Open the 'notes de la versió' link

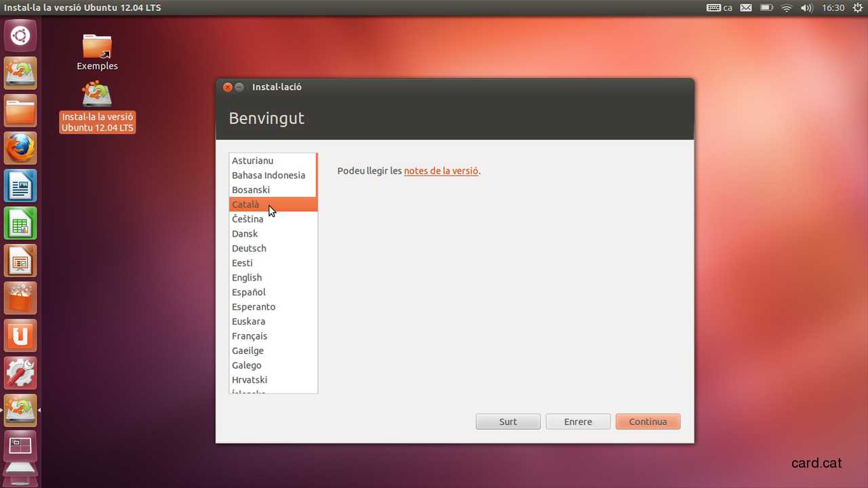pos(441,171)
